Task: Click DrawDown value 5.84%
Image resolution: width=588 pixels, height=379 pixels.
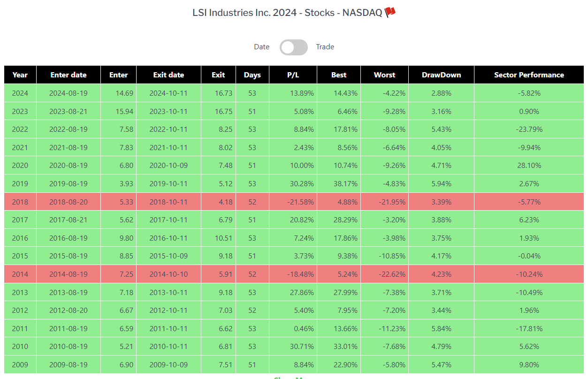Action: tap(442, 329)
